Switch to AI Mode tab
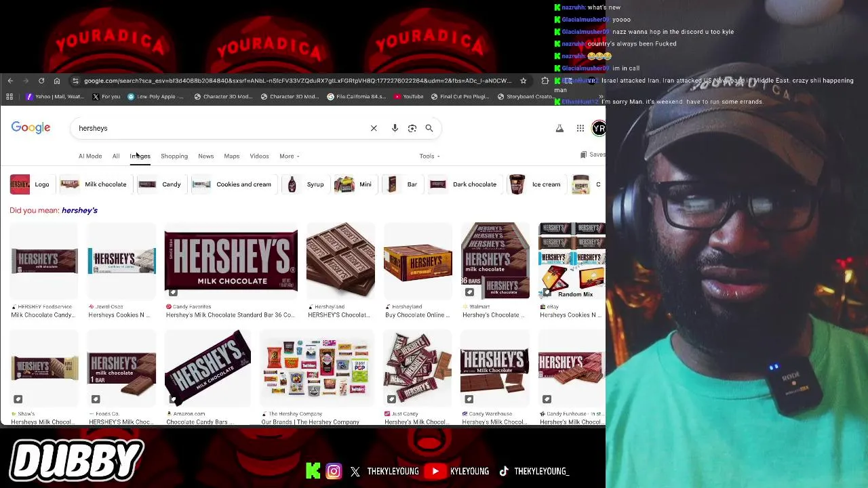The height and width of the screenshot is (488, 868). (x=90, y=156)
